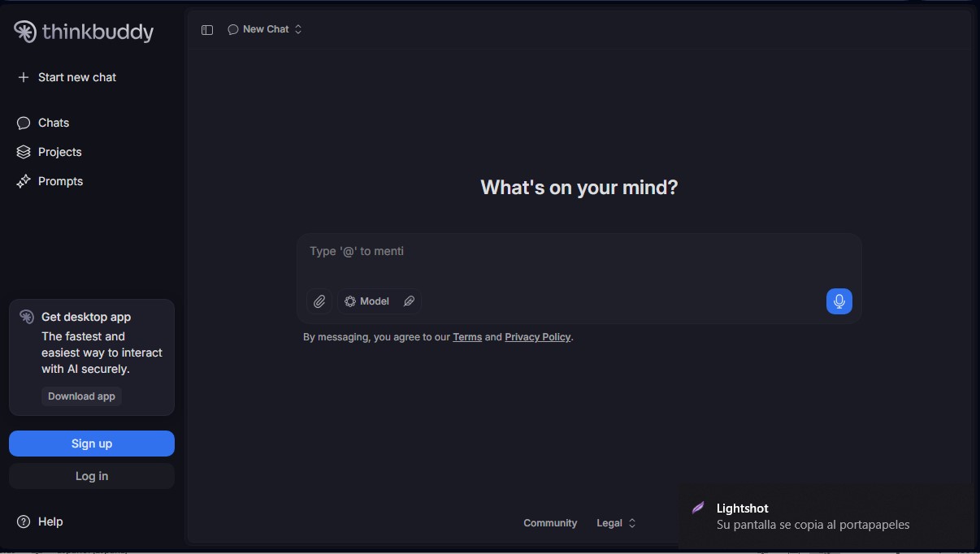Open the Community page
This screenshot has height=554, width=980.
pos(550,523)
